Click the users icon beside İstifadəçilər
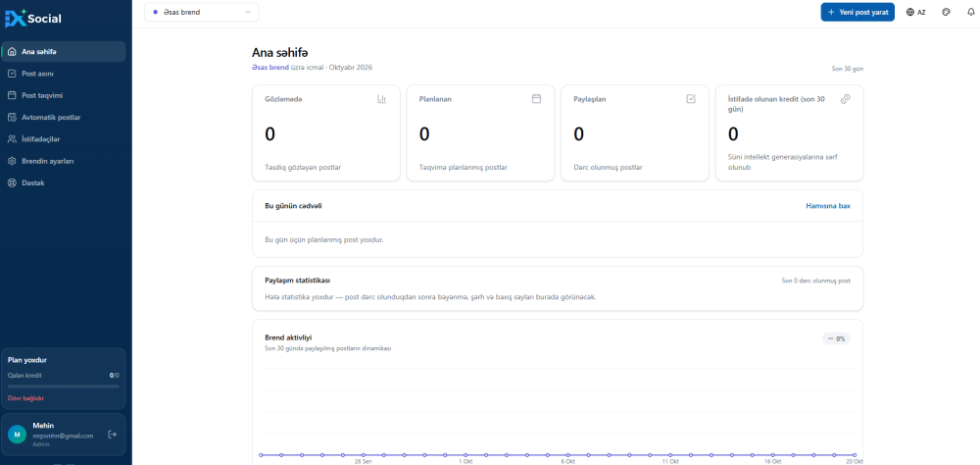 [x=12, y=139]
